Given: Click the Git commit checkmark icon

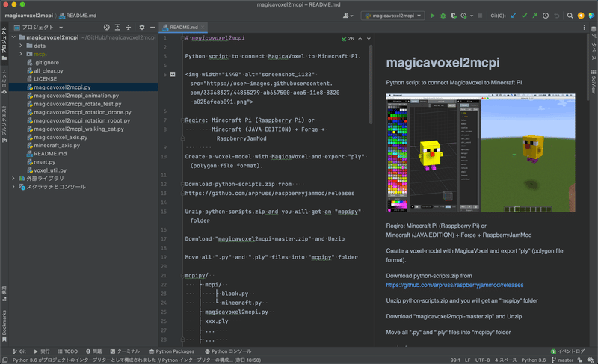Looking at the screenshot, I should click(524, 16).
